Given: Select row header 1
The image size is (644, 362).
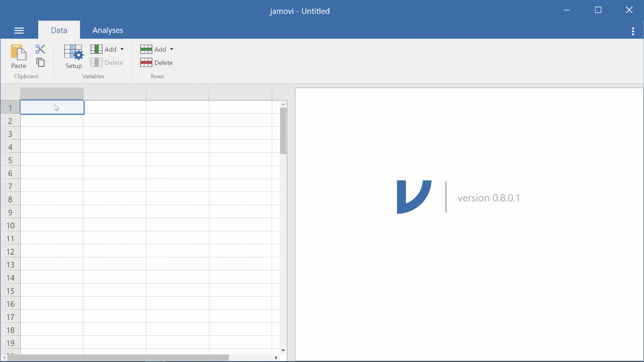Looking at the screenshot, I should coord(10,108).
